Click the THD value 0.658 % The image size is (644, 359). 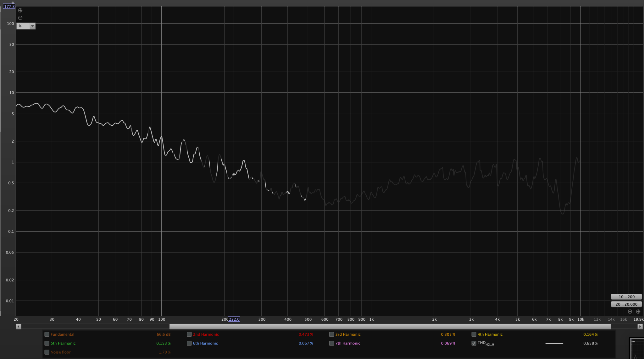[591, 343]
